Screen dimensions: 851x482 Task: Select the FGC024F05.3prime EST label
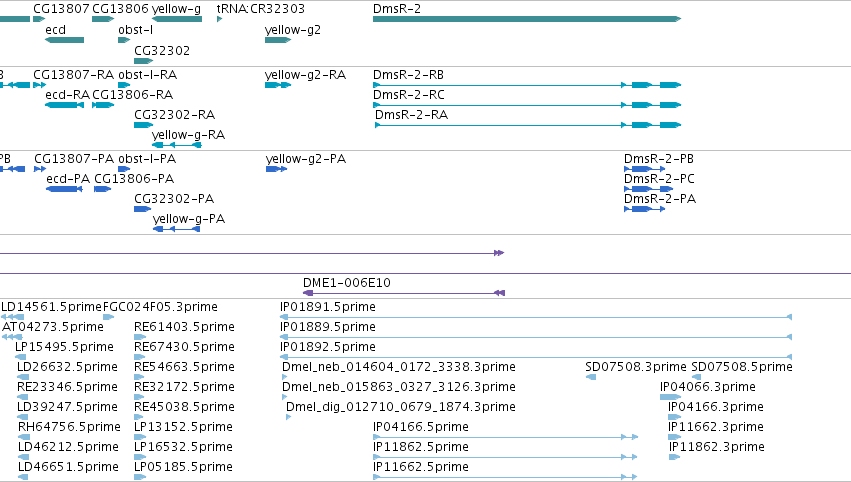coord(160,306)
